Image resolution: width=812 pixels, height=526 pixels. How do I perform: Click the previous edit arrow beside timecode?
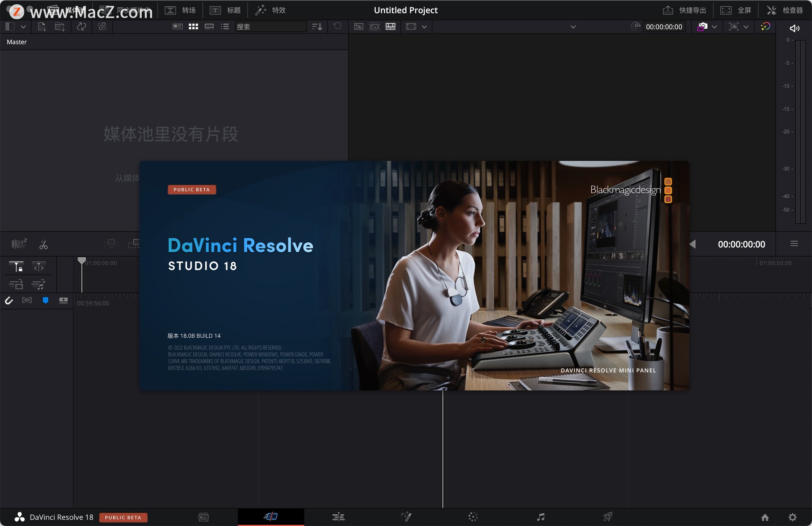pos(692,244)
